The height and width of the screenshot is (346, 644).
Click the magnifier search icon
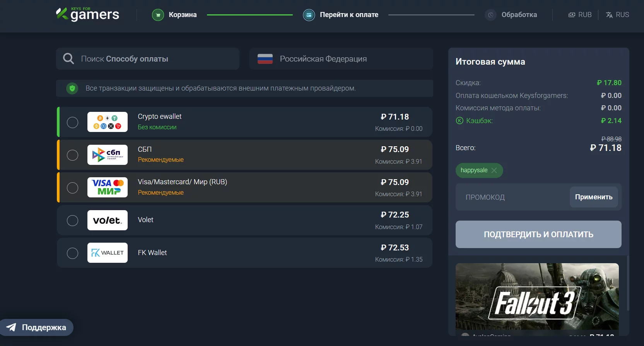pyautogui.click(x=68, y=58)
